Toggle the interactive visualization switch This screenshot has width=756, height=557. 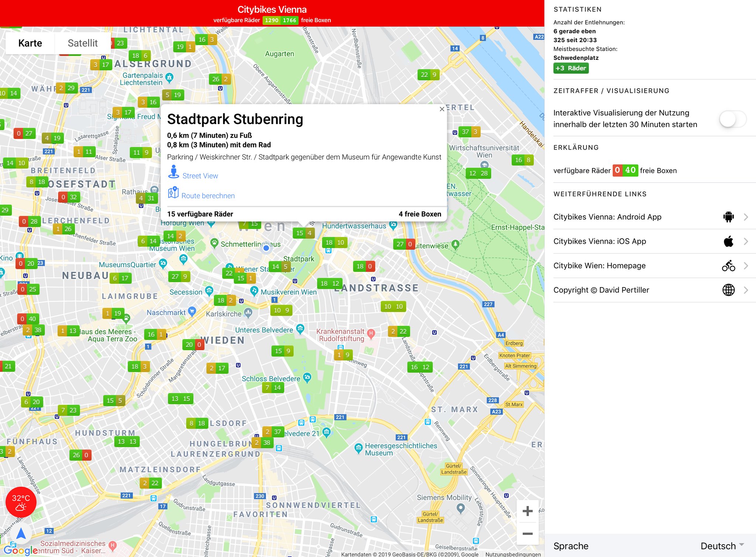(733, 119)
